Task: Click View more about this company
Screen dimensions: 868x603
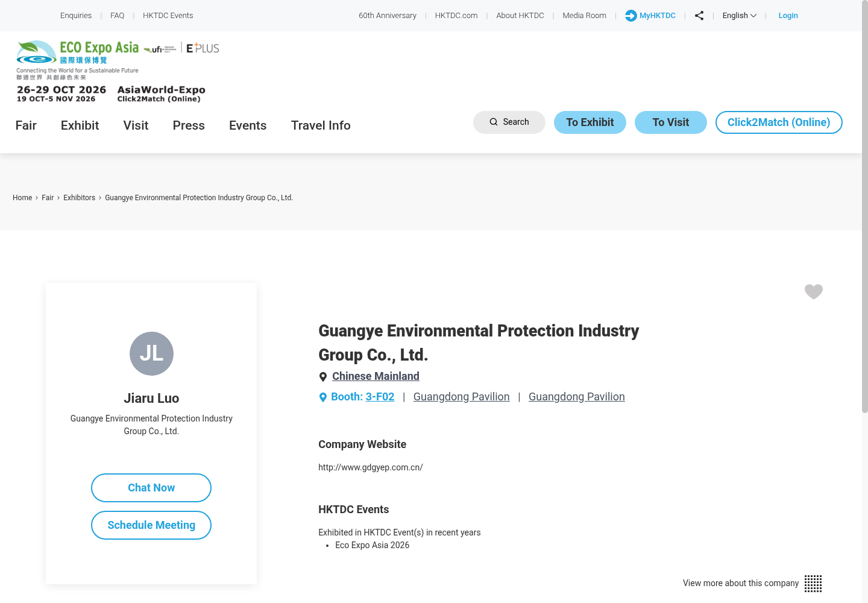Action: click(x=741, y=583)
